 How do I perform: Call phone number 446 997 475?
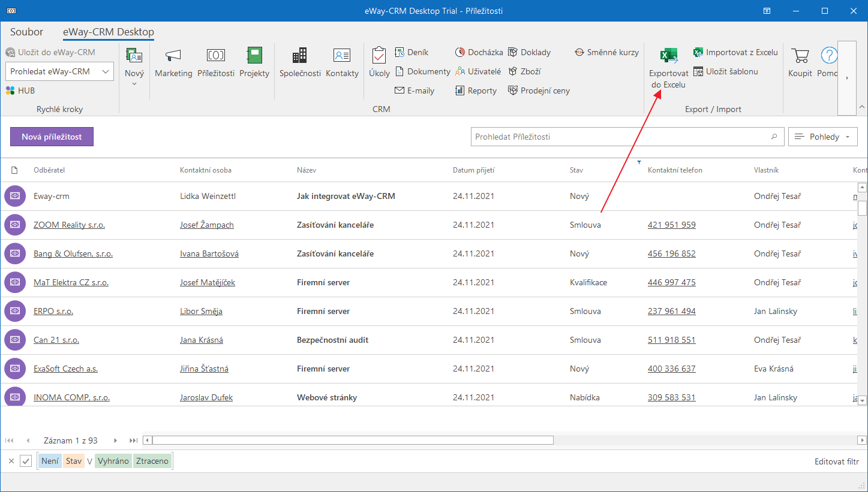pos(672,282)
